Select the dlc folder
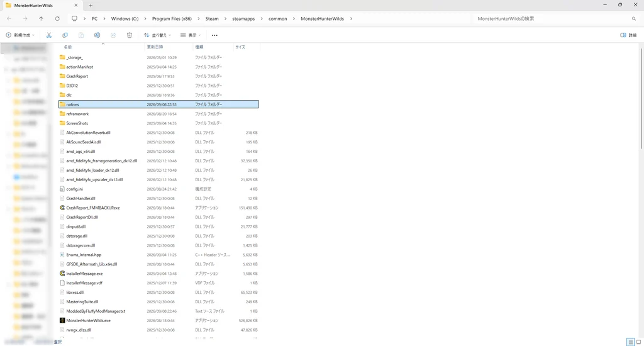Viewport: 644px width, 346px height. [69, 96]
